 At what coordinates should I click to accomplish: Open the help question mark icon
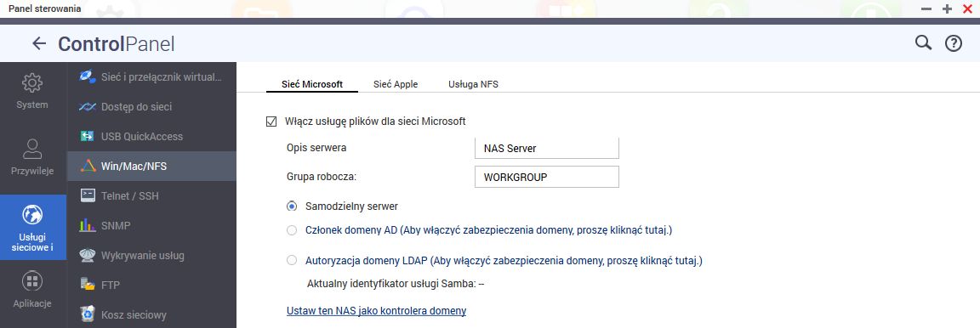point(953,43)
